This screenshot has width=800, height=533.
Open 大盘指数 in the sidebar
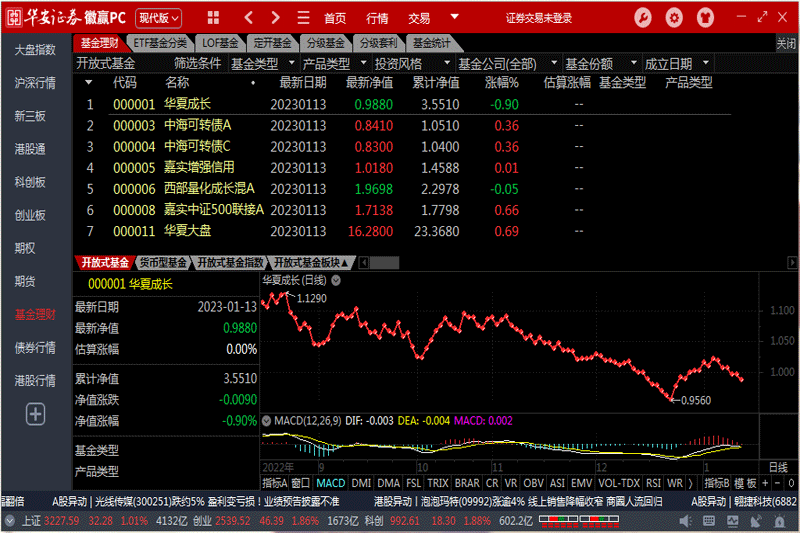pos(35,50)
